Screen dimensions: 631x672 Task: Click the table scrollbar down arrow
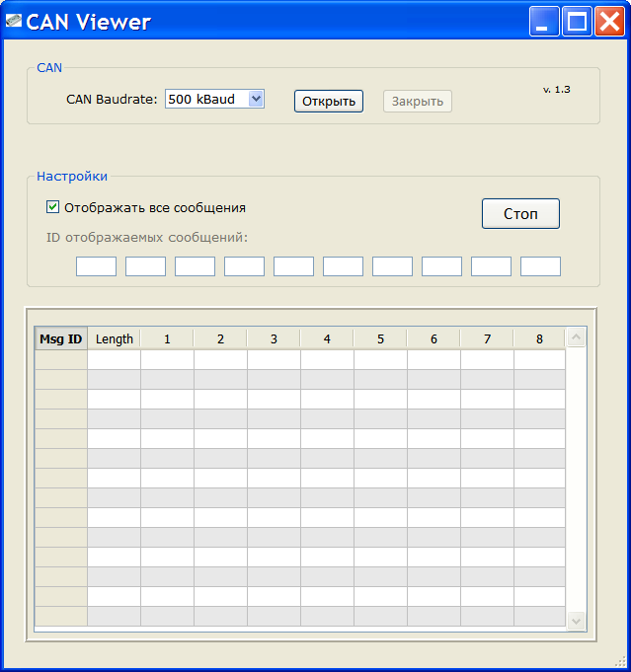pyautogui.click(x=576, y=621)
